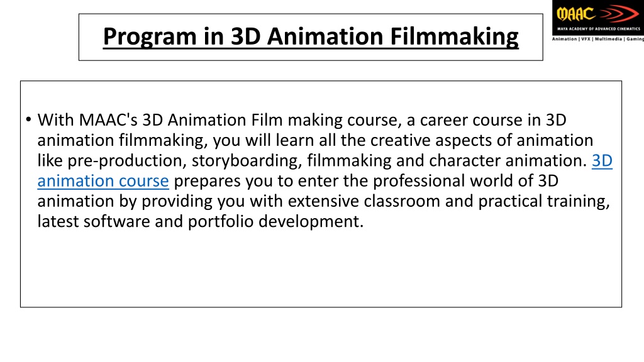This screenshot has height=362, width=644.
Task: Select the 'Program in 3D Animation Filmmaking' title
Action: coord(311,36)
